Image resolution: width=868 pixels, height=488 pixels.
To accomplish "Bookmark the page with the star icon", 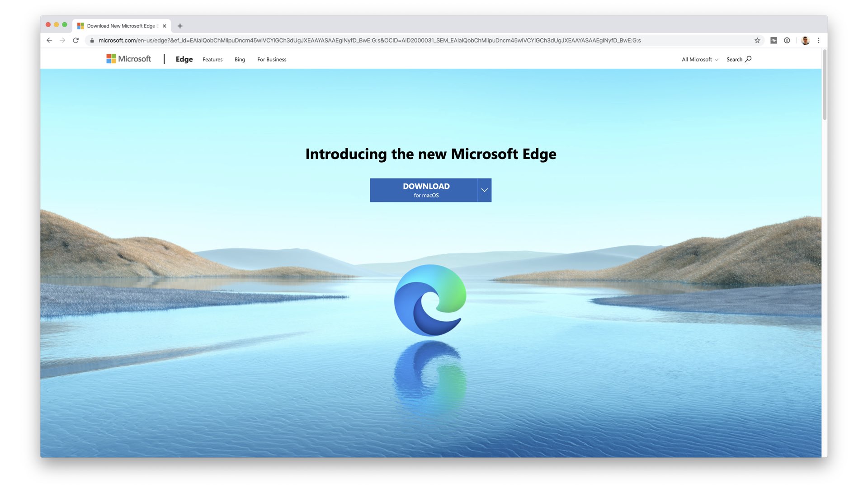I will (757, 40).
